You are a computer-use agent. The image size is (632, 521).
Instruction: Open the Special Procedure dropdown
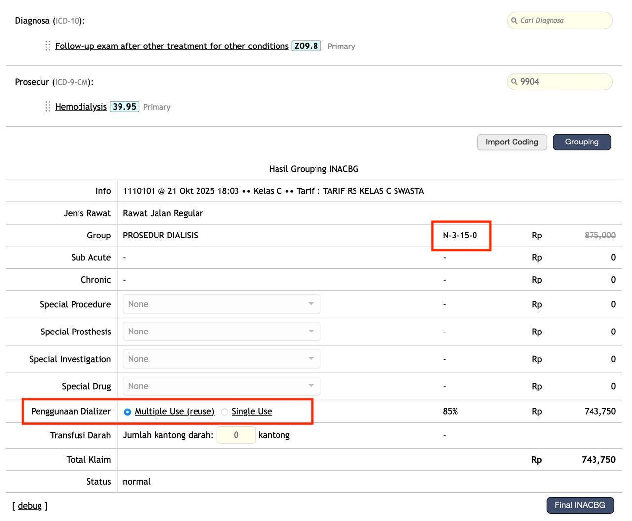222,304
